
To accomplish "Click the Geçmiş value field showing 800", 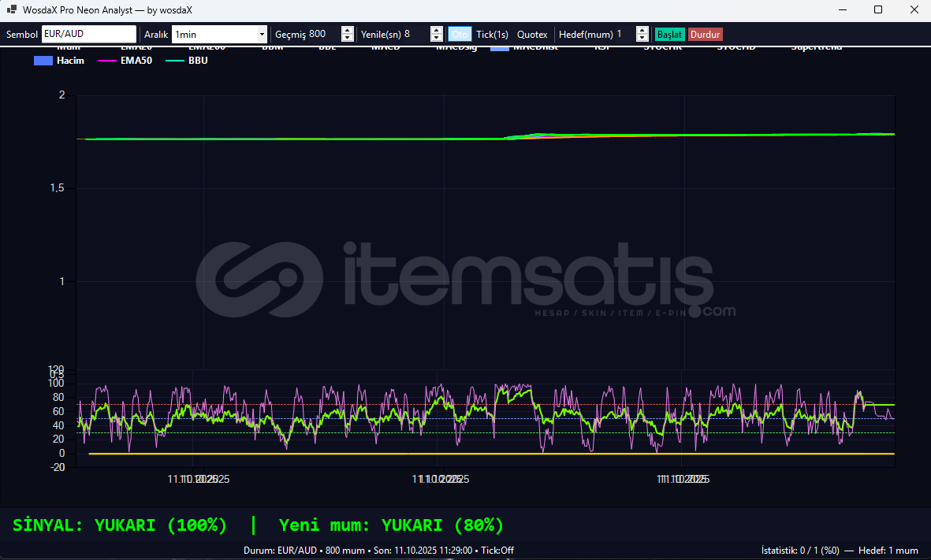I will [x=323, y=35].
